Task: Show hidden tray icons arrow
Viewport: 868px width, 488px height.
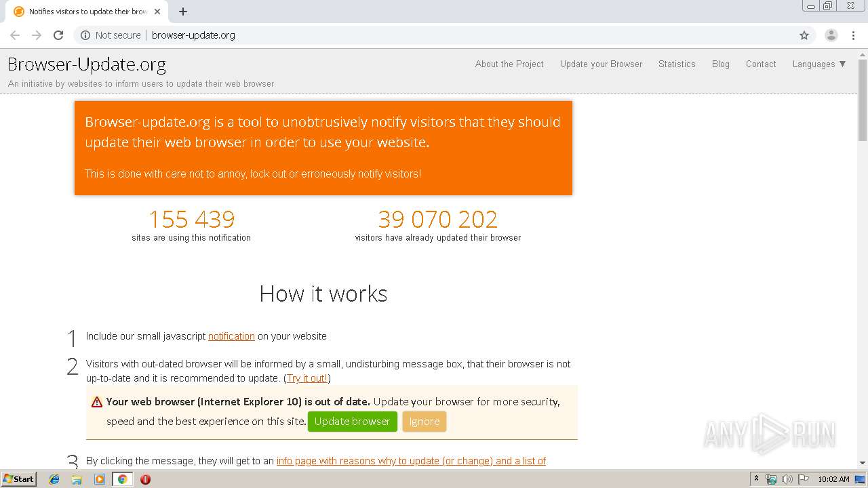Action: (756, 479)
